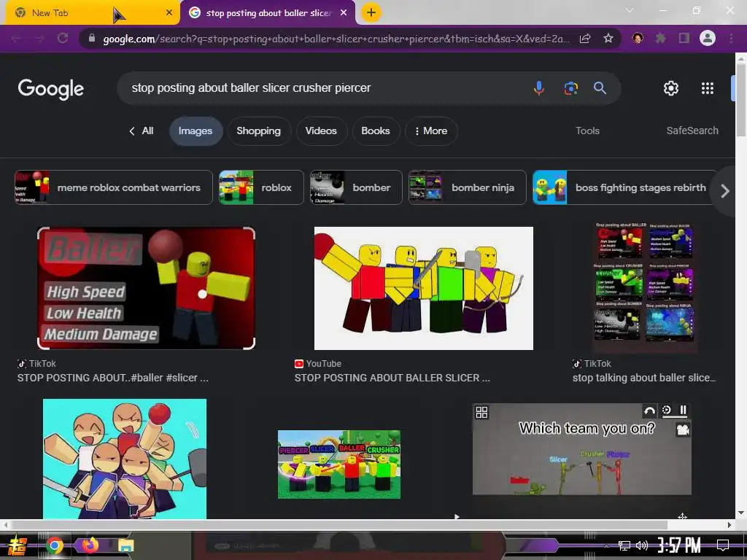Open Quick Settings gear icon
747x560 pixels.
[671, 88]
